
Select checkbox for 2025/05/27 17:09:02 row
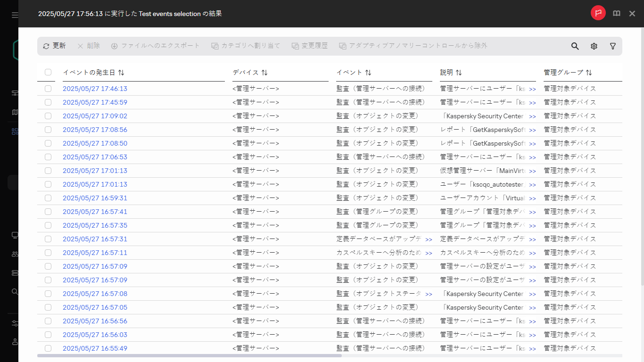tap(48, 116)
